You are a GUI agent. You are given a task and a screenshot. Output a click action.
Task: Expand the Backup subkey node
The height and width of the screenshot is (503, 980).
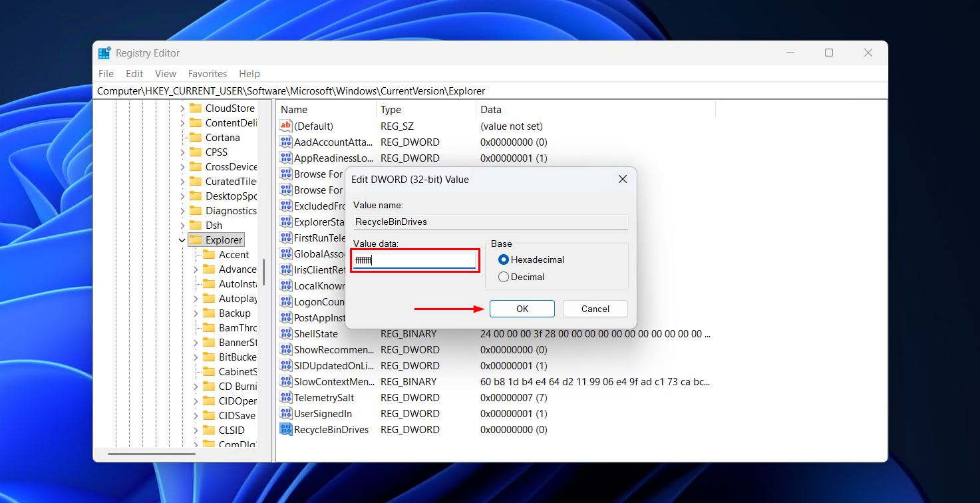click(196, 313)
